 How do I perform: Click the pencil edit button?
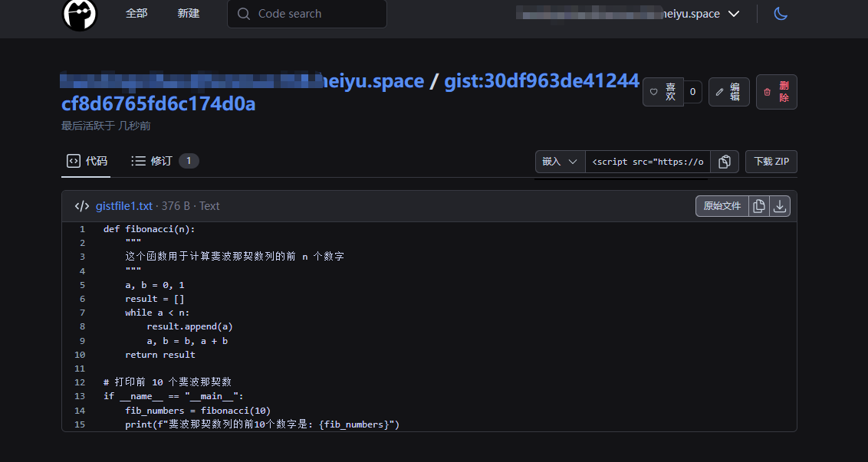point(728,92)
